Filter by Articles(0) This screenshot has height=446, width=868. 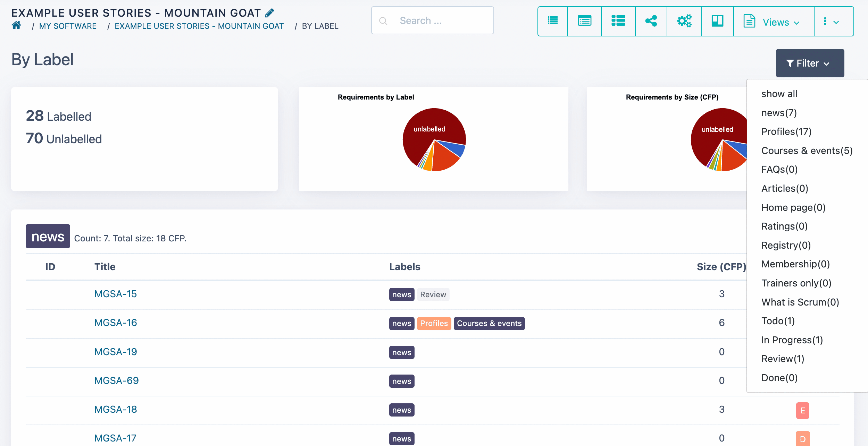(x=785, y=188)
